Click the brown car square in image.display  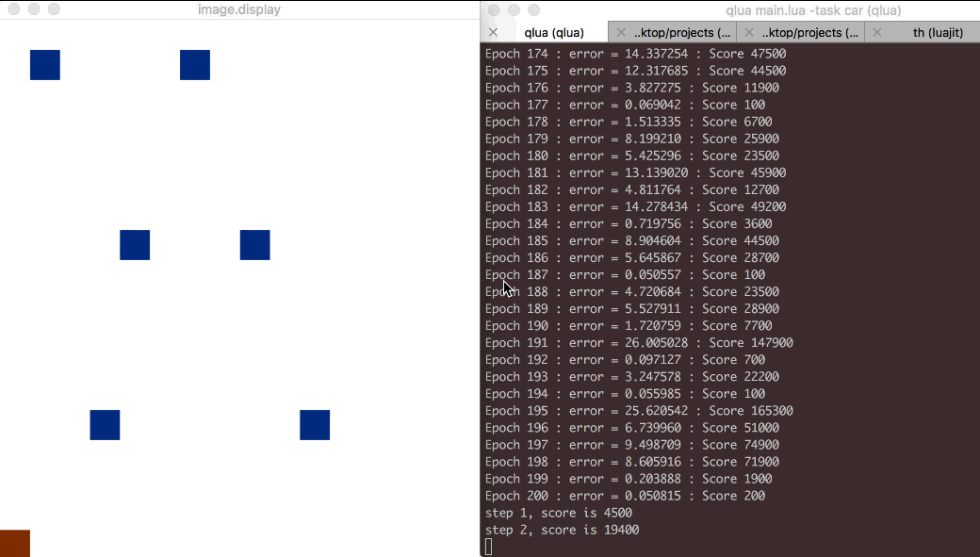(15, 543)
